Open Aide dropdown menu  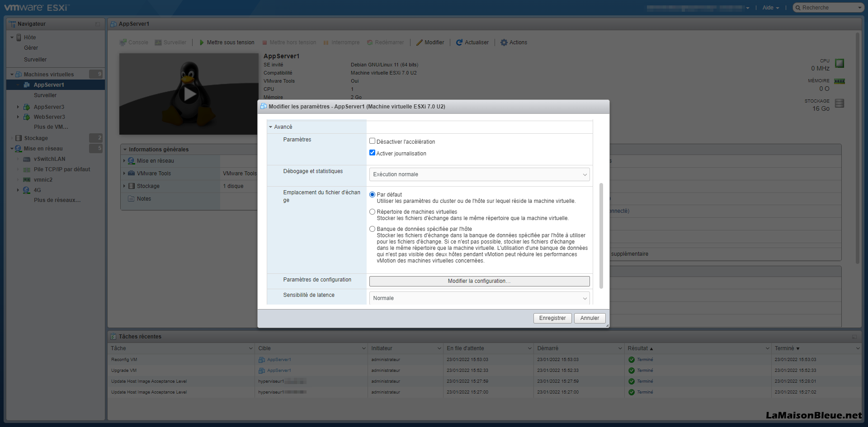click(771, 8)
